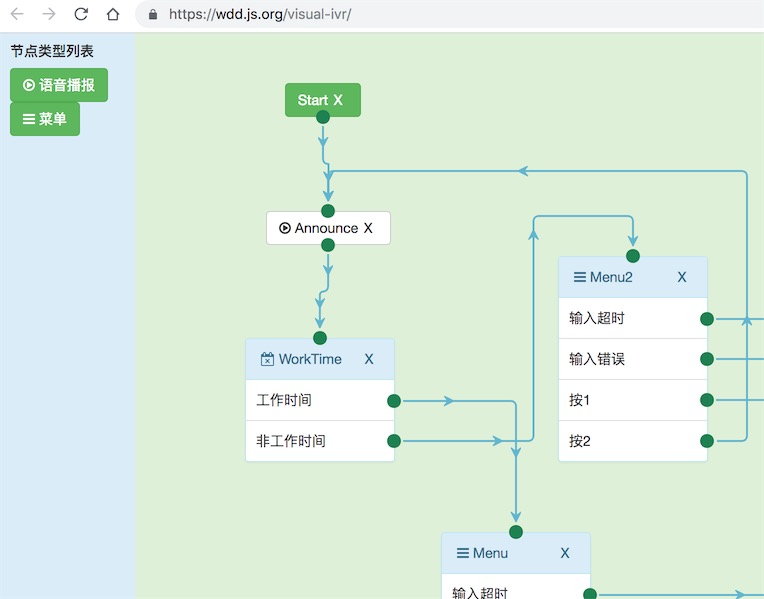Click the 工作时间 output port dot
Viewport: 764px width, 599px height.
click(394, 401)
